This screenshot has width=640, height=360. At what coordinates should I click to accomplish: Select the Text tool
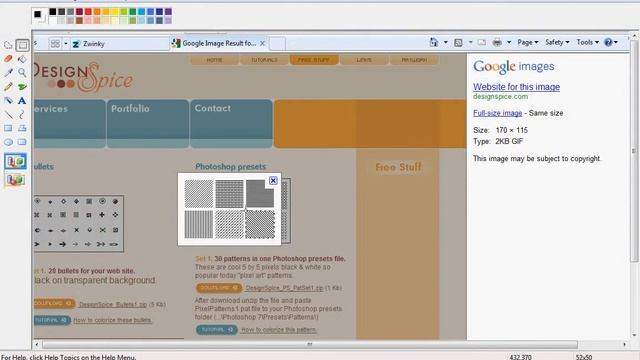pyautogui.click(x=22, y=100)
